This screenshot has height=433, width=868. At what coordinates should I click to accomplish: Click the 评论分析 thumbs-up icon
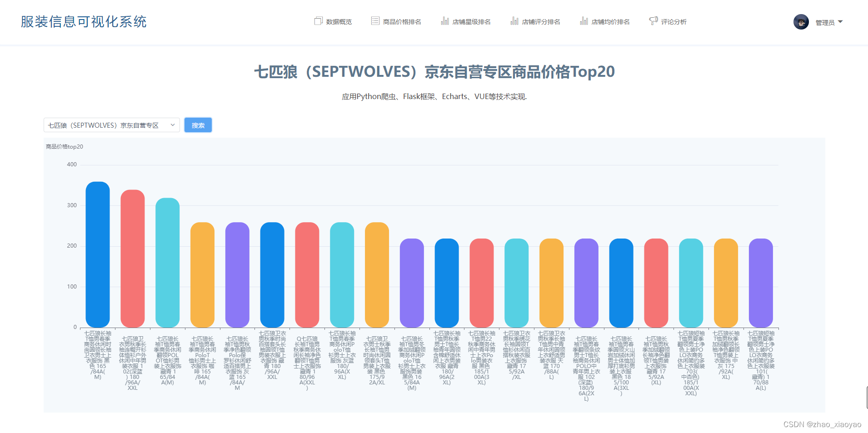[x=653, y=21]
